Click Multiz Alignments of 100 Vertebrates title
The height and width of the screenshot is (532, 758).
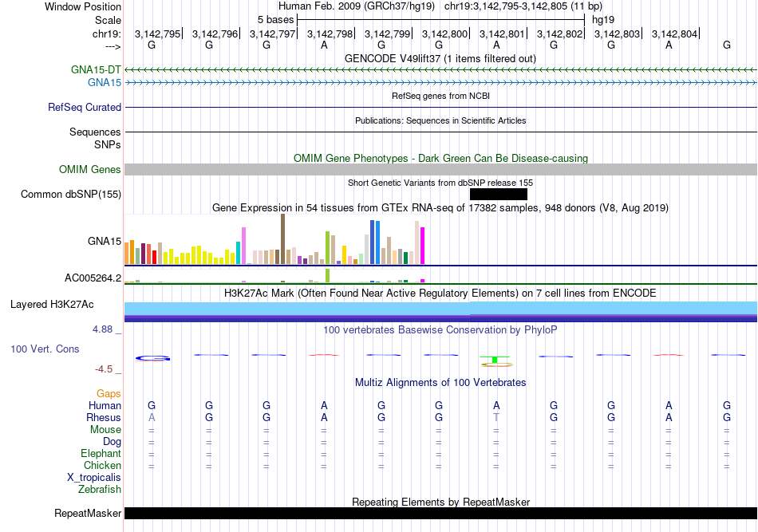point(440,382)
